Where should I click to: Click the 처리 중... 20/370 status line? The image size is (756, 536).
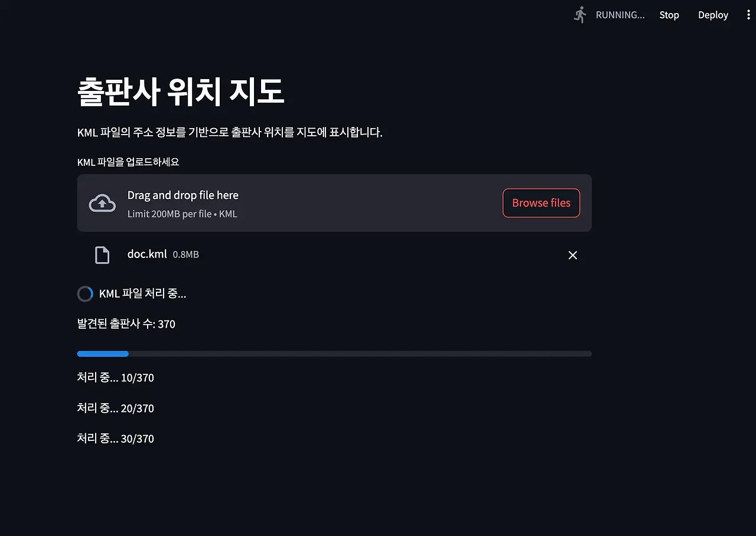pyautogui.click(x=116, y=408)
